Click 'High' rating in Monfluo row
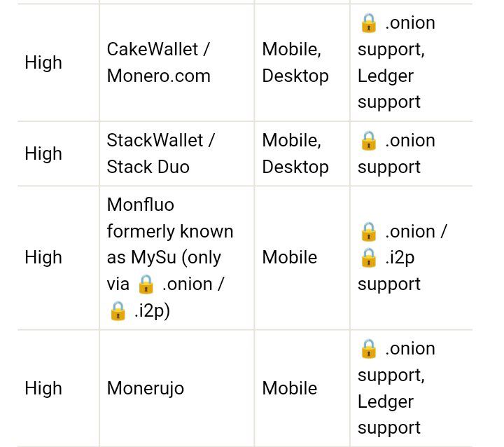The height and width of the screenshot is (447, 504). [x=43, y=257]
